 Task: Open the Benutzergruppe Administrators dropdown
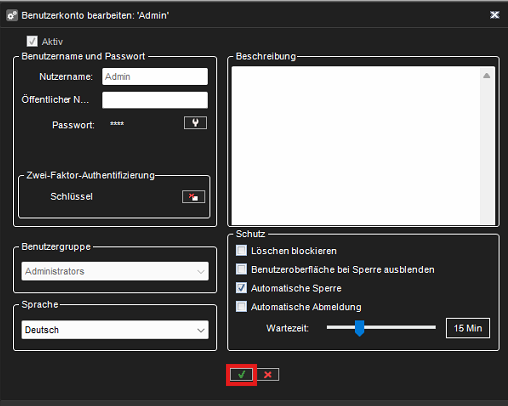coord(115,271)
